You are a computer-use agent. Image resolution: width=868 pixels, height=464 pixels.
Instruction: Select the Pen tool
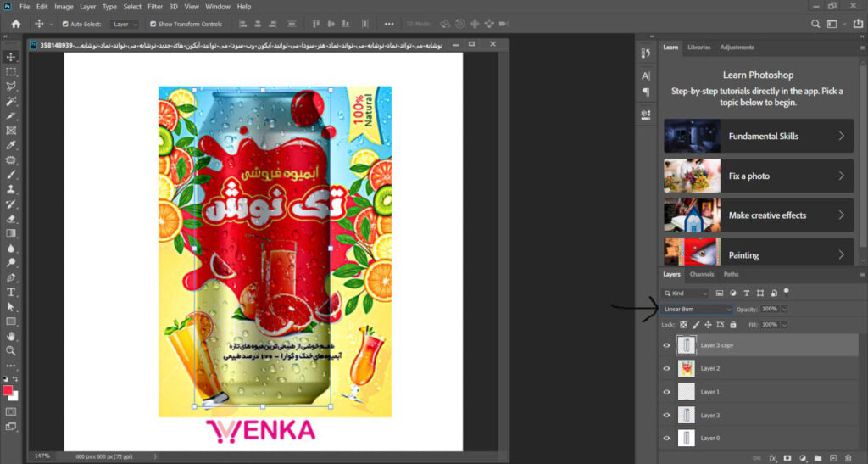coord(10,277)
